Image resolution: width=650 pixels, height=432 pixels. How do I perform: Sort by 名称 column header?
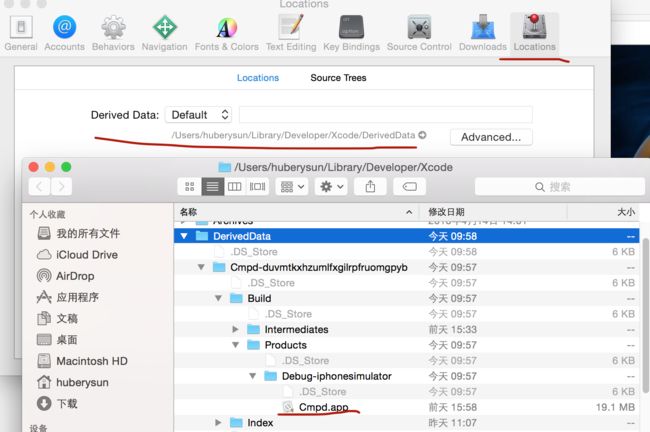(x=296, y=212)
